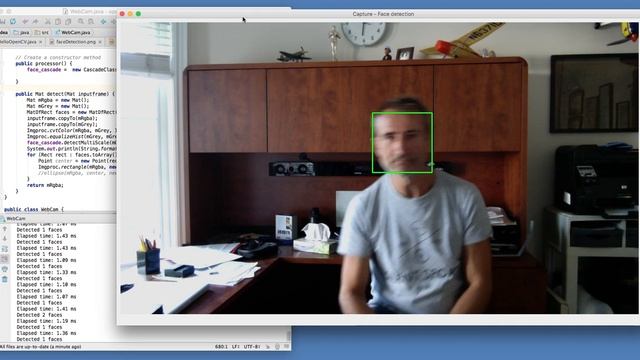Image resolution: width=640 pixels, height=360 pixels.
Task: Click 'public class WebCam {' code line
Action: tap(34, 209)
